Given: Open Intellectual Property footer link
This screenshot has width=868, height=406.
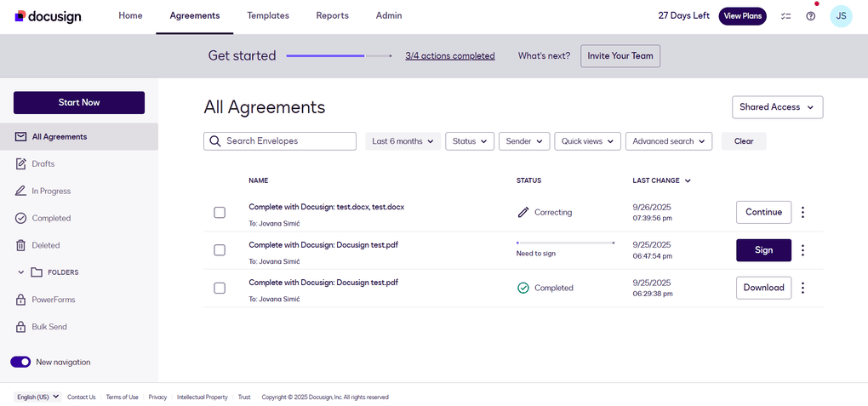Looking at the screenshot, I should click(x=203, y=397).
